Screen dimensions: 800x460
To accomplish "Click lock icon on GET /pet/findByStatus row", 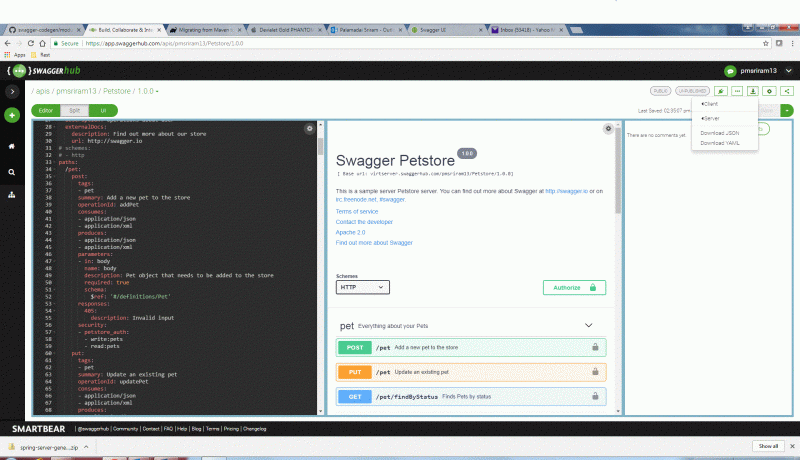I will (x=595, y=396).
